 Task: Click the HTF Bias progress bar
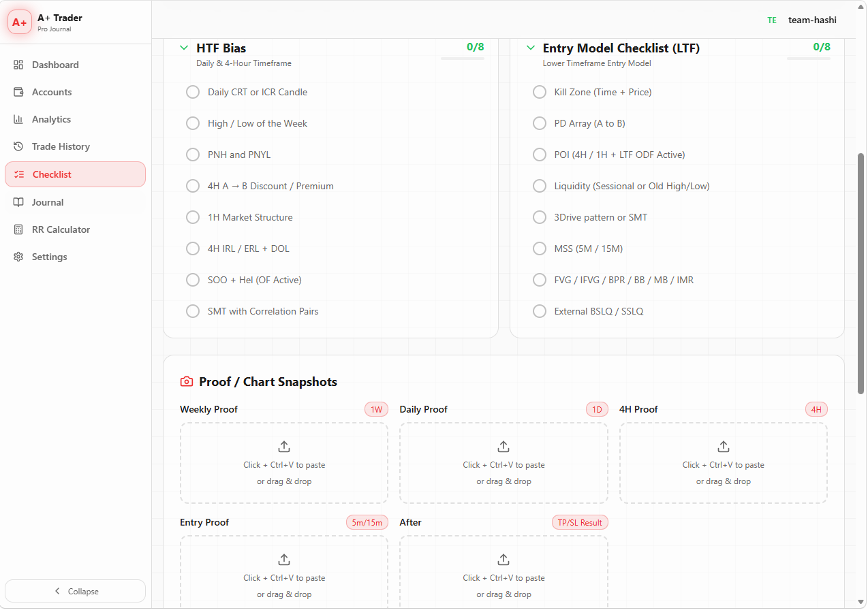(463, 59)
